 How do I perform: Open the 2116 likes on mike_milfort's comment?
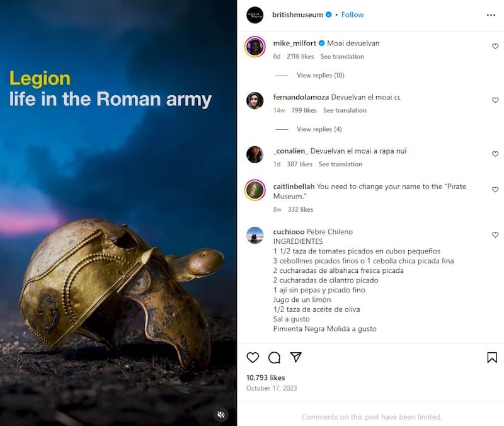(300, 57)
